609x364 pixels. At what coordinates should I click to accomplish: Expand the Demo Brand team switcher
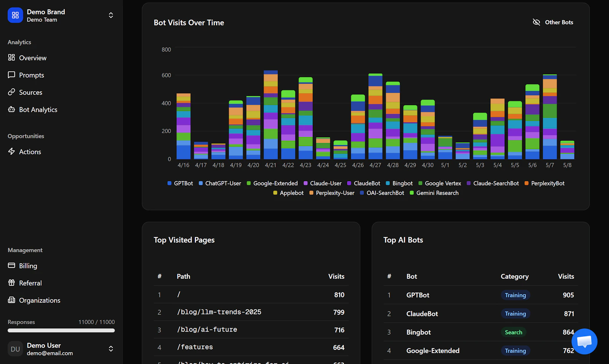tap(111, 15)
